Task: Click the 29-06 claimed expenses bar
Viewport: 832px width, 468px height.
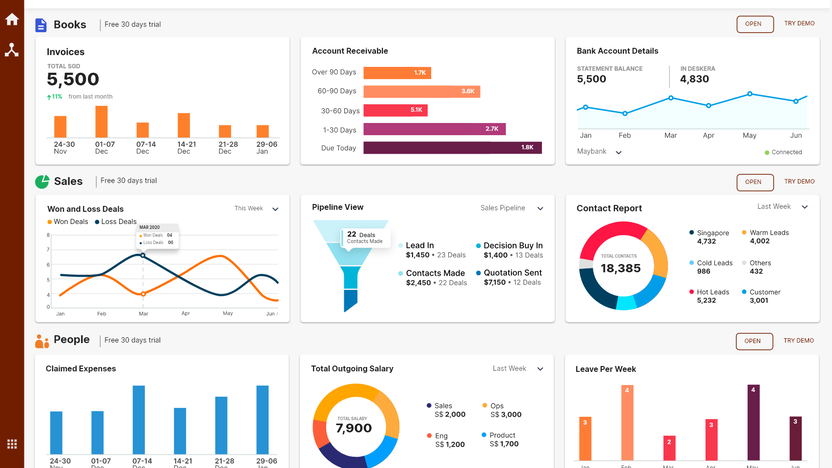Action: 262,420
